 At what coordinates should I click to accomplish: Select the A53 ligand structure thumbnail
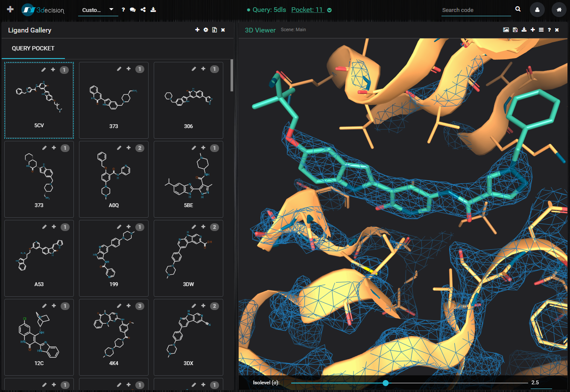(x=39, y=255)
